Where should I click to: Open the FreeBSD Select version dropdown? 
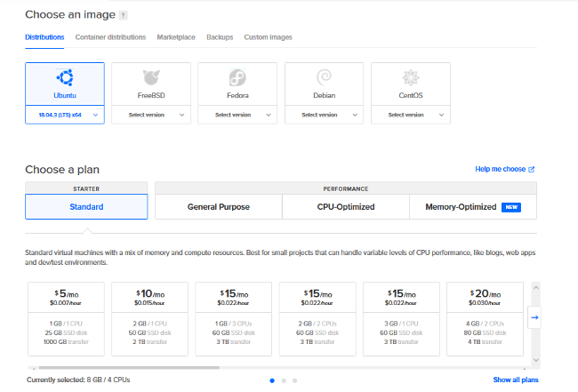(151, 115)
